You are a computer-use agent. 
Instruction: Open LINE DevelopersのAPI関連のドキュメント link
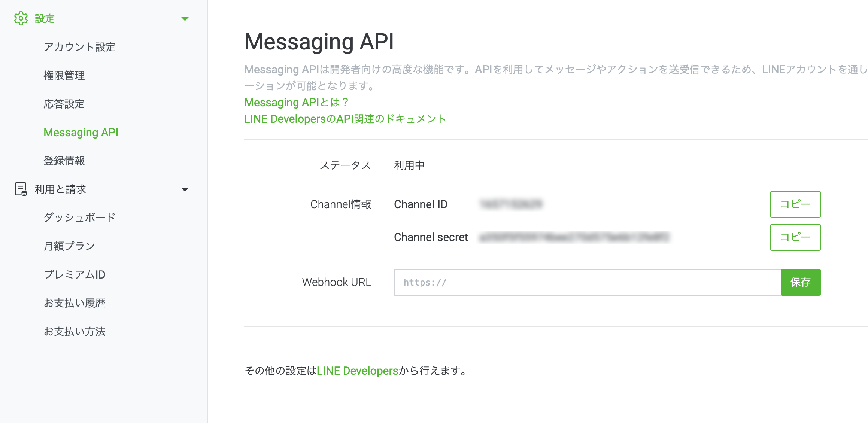tap(345, 119)
